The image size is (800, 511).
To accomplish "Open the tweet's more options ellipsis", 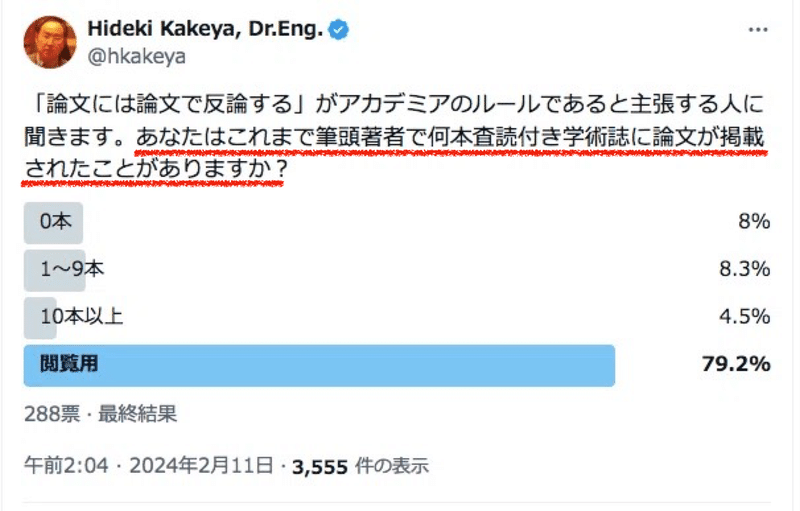I will point(758,31).
